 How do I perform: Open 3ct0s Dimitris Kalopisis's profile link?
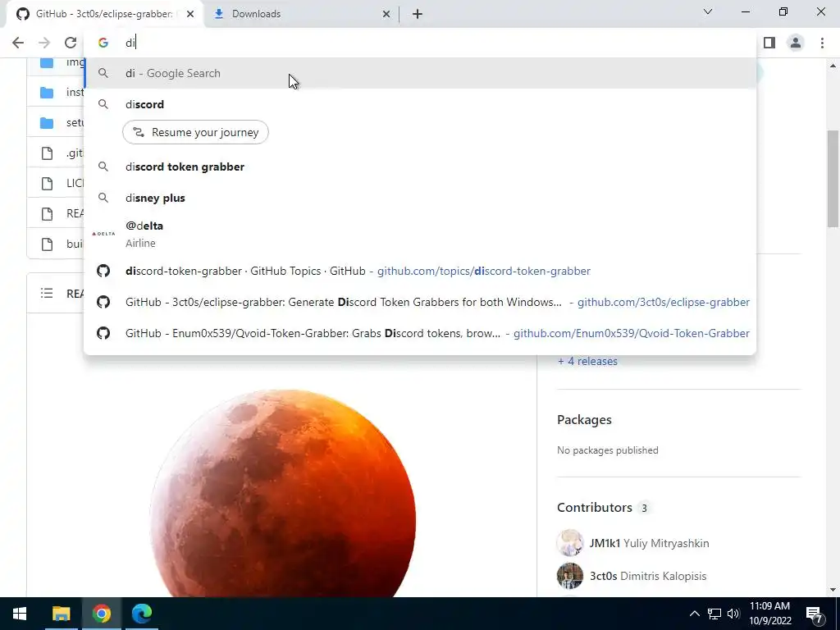[648, 576]
